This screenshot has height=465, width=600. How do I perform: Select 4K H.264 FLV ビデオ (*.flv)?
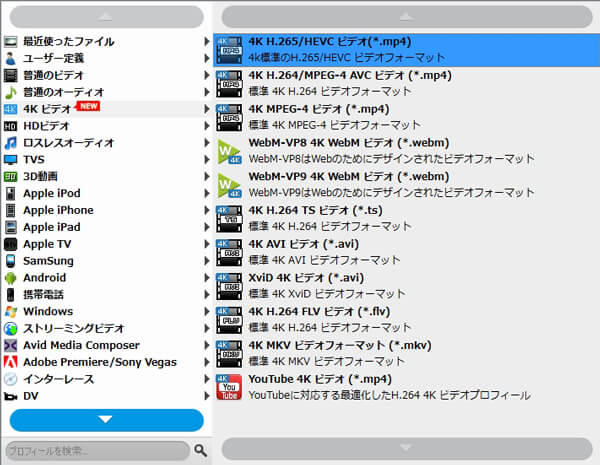(406, 320)
